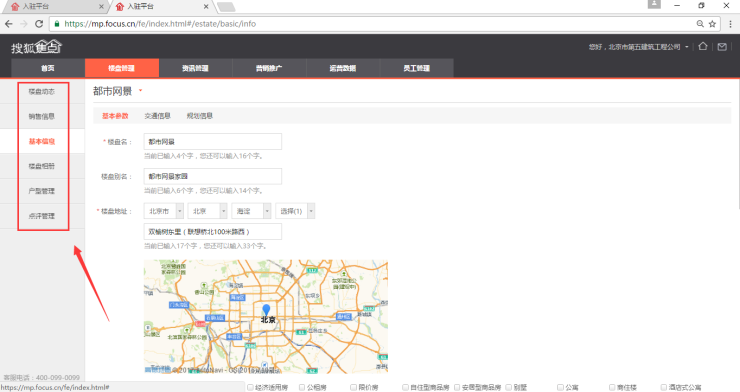Check the 商住楼 checkbox
The image size is (740, 392).
[x=612, y=387]
